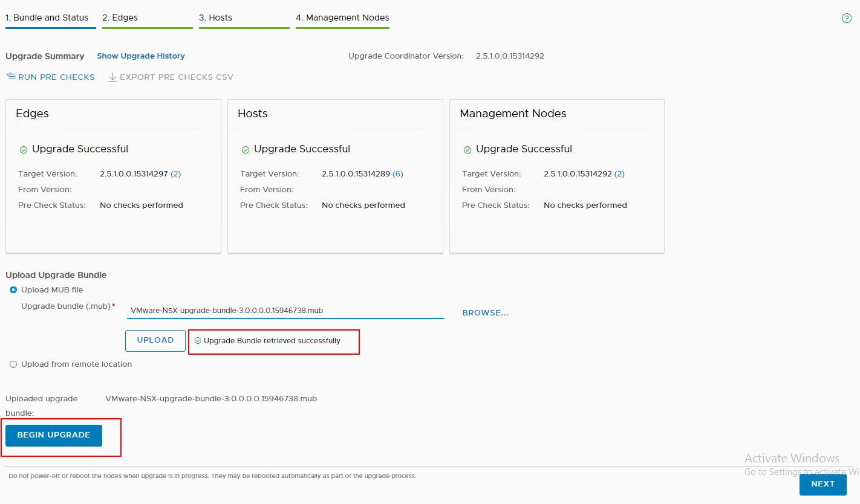The width and height of the screenshot is (860, 504).
Task: Click the Run Pre Checks checklist icon
Action: (11, 77)
